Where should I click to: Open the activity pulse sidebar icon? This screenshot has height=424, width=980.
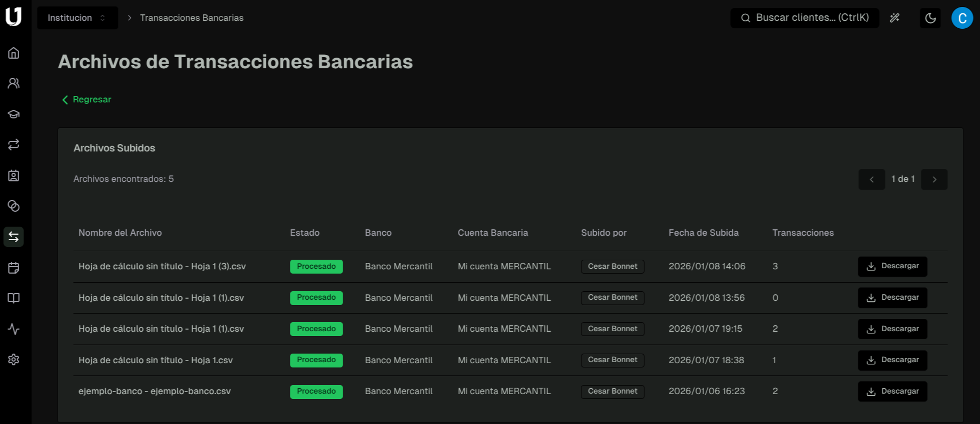pos(14,329)
